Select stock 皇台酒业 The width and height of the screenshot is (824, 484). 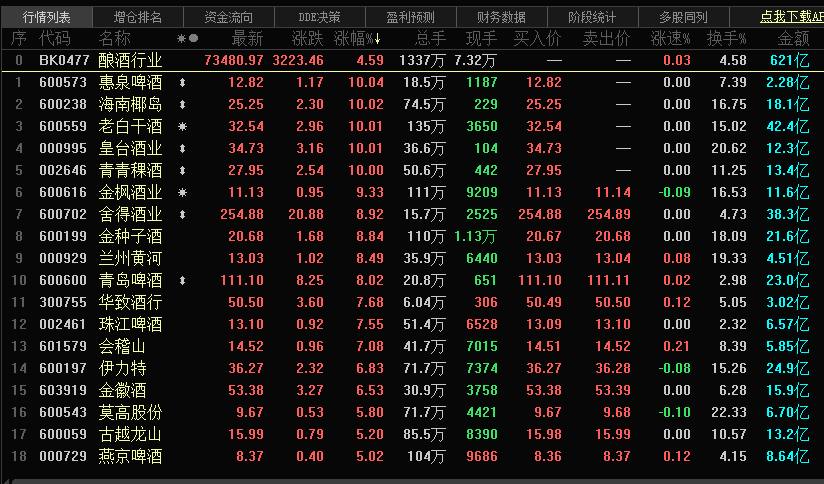tap(130, 149)
